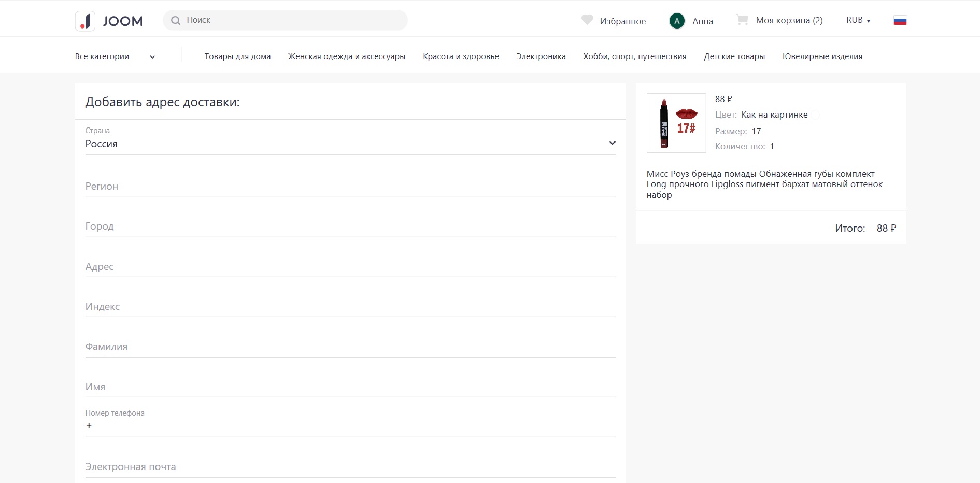Click the Joom logo icon

(x=86, y=21)
